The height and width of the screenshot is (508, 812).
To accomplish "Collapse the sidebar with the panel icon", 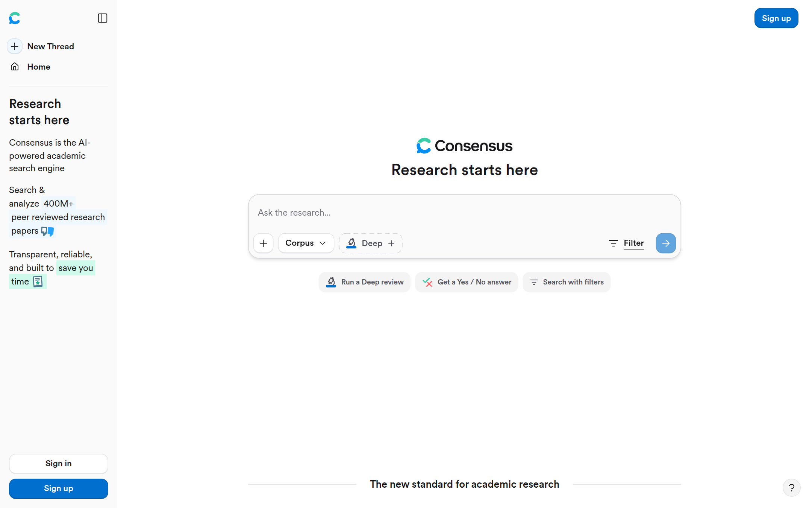I will [x=103, y=18].
